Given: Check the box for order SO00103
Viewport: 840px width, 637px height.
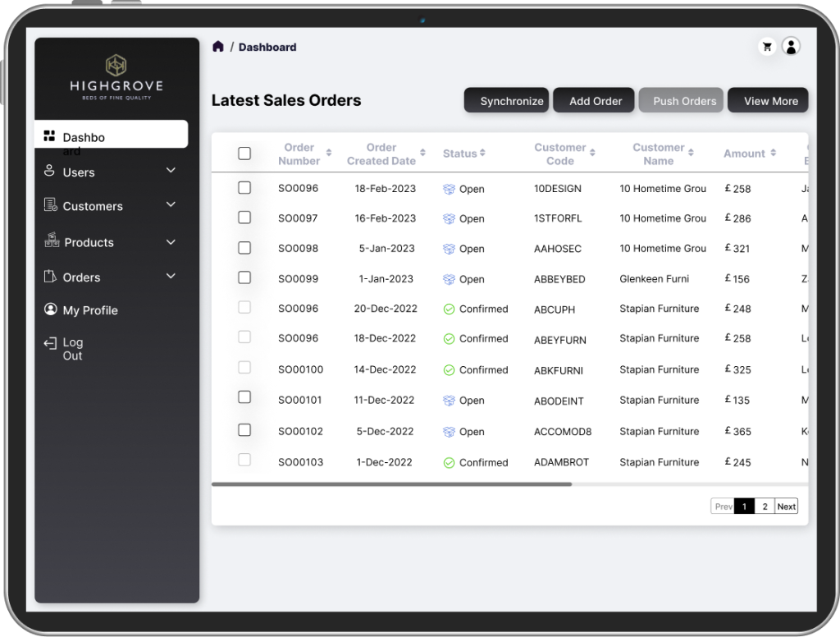Looking at the screenshot, I should [244, 460].
